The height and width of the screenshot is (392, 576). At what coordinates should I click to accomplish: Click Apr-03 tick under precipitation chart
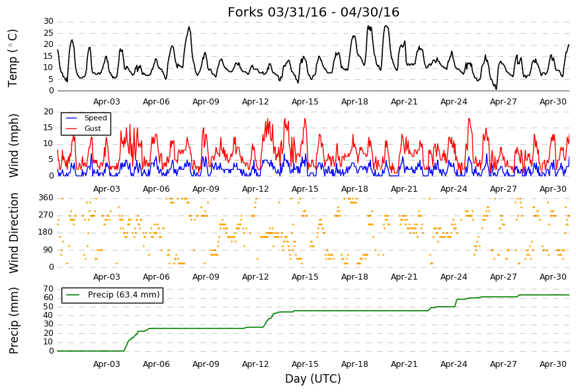[106, 364]
